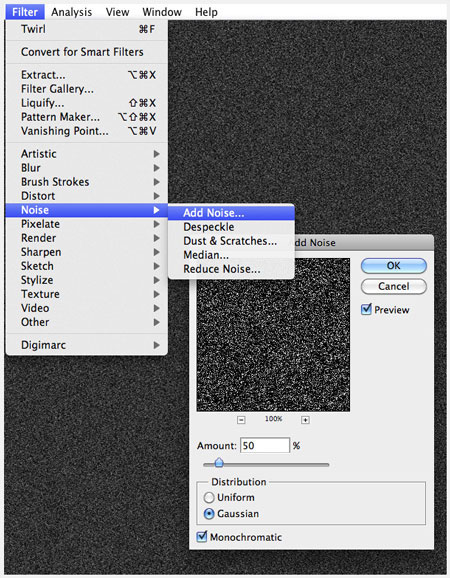Choose Add Noise from Noise submenu

coord(231,213)
